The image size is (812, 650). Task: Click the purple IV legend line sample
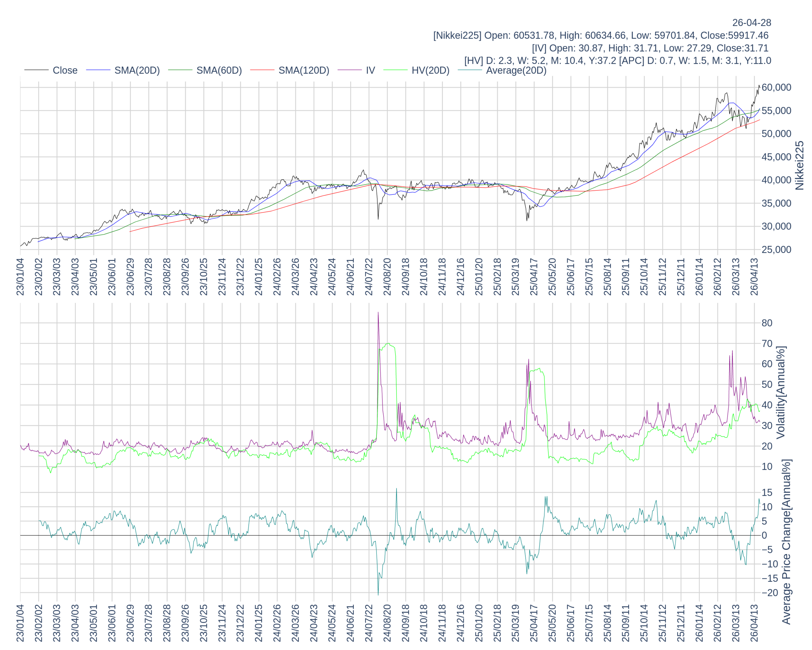click(350, 70)
